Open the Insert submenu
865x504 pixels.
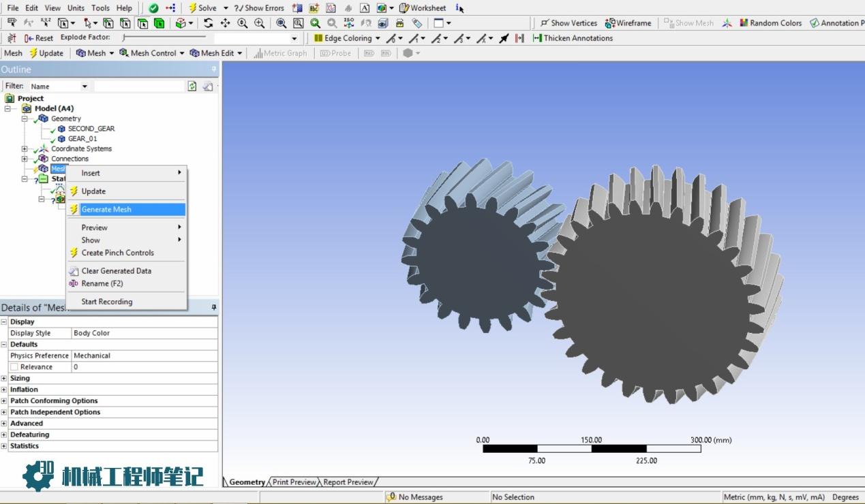126,173
